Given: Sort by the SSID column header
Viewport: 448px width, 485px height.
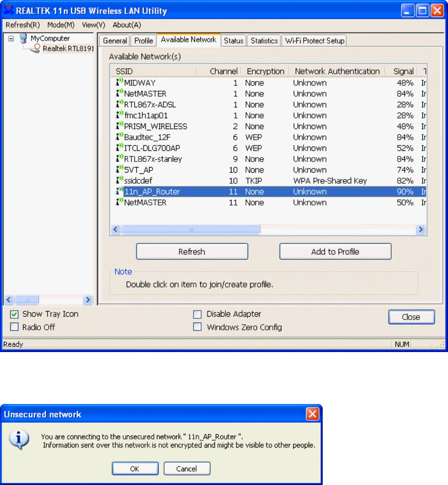Looking at the screenshot, I should [x=153, y=71].
